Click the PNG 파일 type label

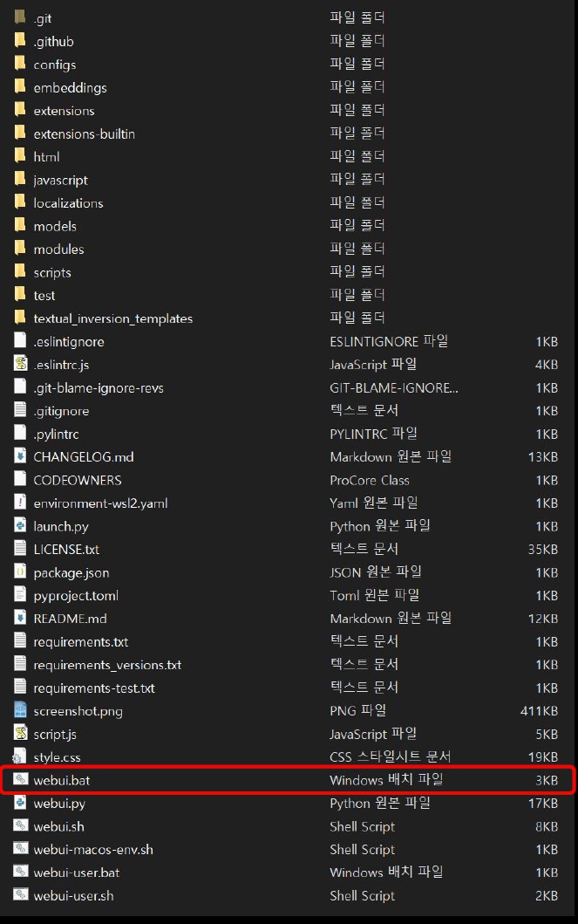coord(357,711)
